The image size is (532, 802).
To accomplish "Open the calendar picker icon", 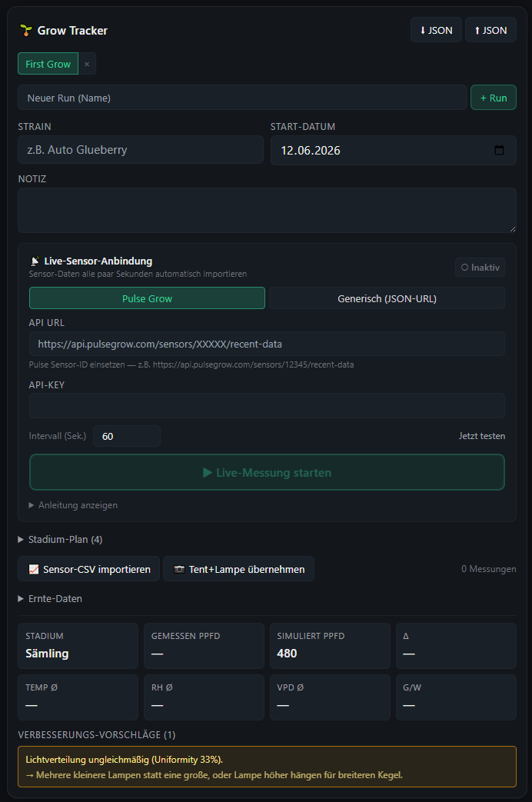I will click(499, 150).
